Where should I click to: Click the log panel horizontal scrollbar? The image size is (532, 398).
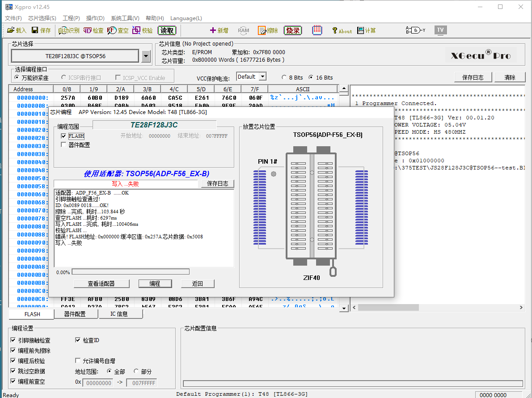(x=388, y=308)
